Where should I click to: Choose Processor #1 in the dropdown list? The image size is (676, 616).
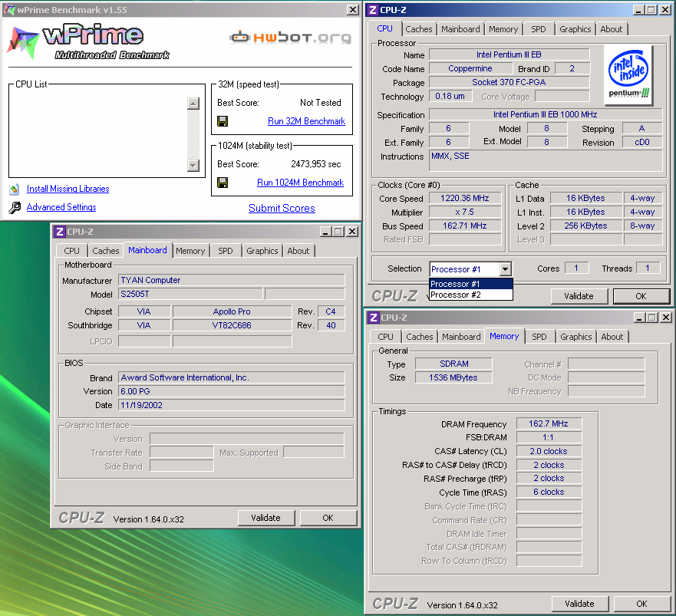pos(471,284)
